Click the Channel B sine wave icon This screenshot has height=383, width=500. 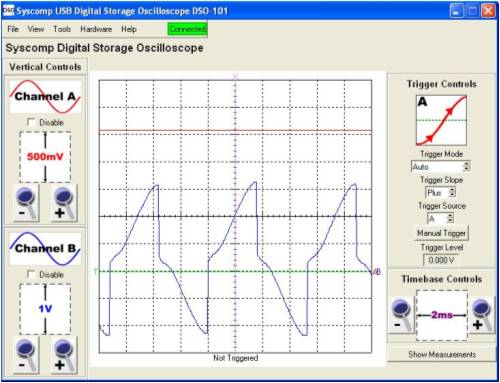(x=45, y=249)
